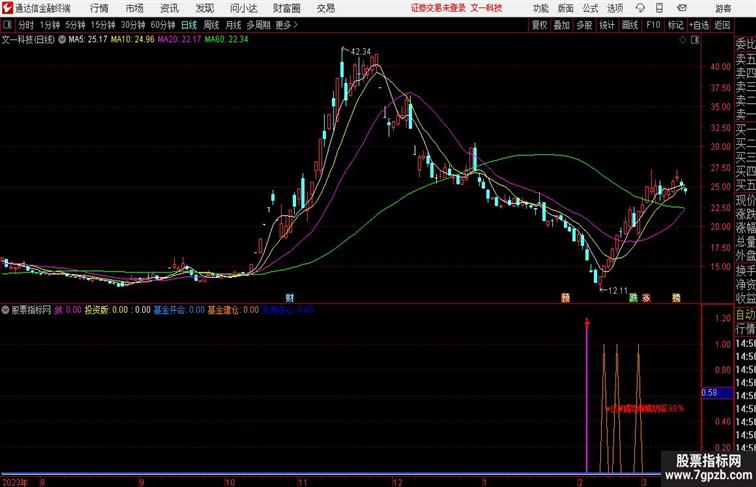Image resolution: width=756 pixels, height=487 pixels.
Task: Select the 日线 daily period tab
Action: click(189, 25)
